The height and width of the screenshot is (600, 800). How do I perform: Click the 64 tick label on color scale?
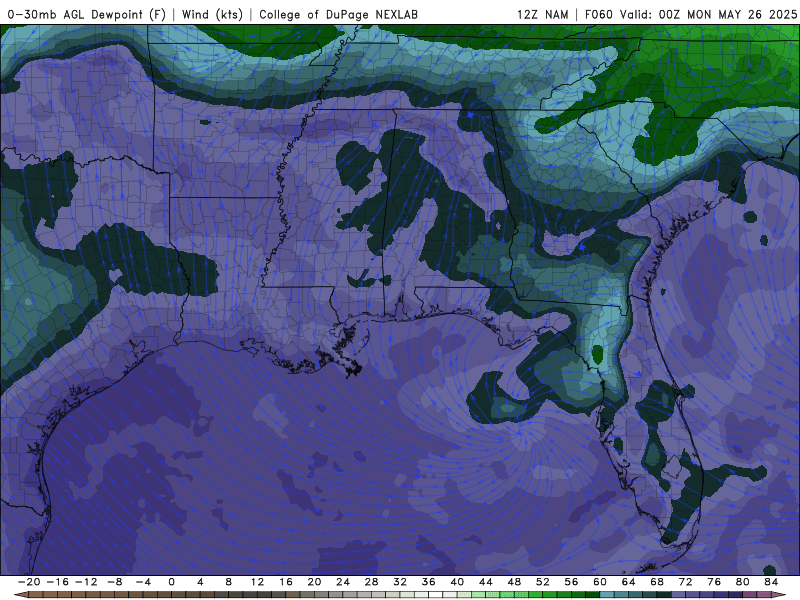tap(629, 582)
